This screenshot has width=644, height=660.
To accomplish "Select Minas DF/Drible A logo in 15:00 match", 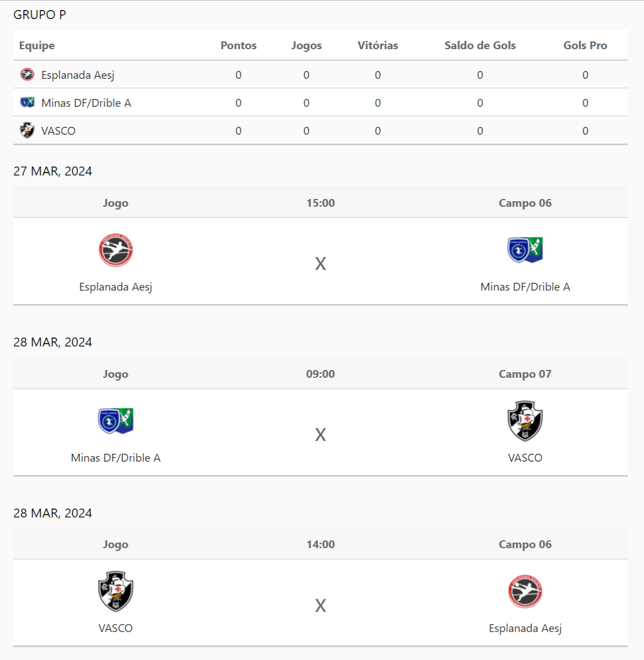I will 525,250.
